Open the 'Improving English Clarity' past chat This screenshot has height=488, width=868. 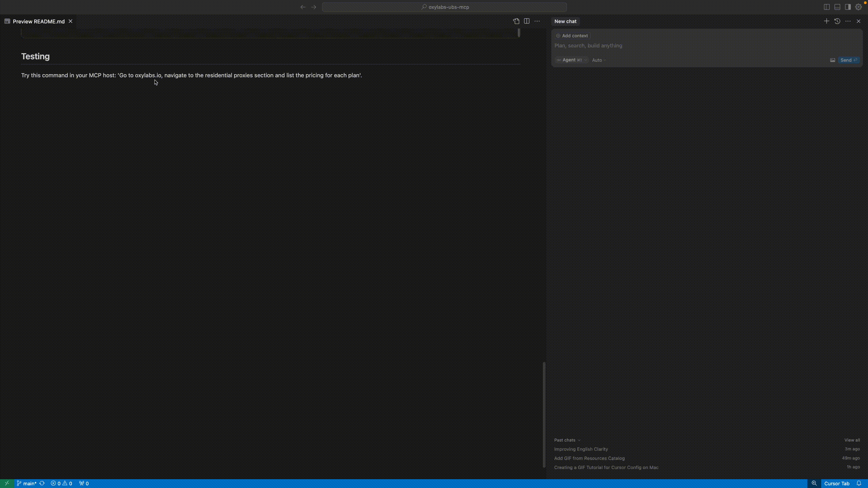coord(581,449)
